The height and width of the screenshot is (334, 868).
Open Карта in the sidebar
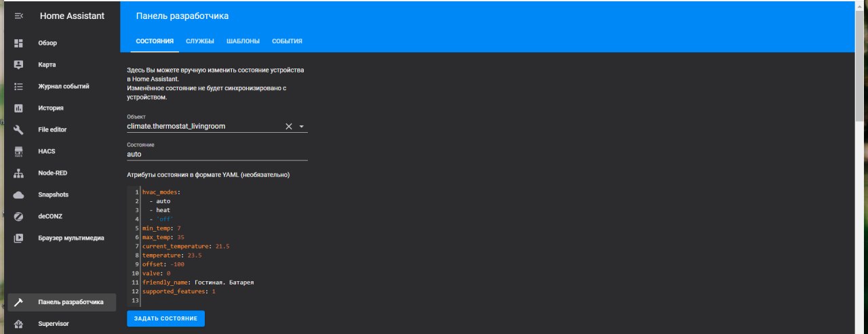pos(62,64)
